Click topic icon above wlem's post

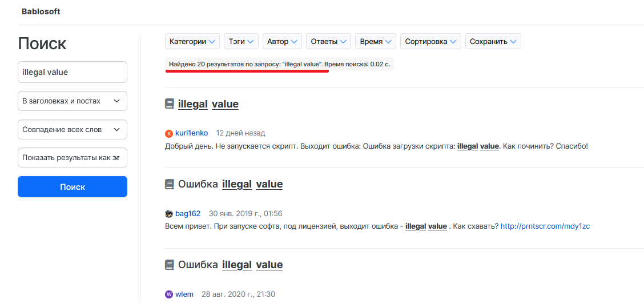tap(170, 265)
